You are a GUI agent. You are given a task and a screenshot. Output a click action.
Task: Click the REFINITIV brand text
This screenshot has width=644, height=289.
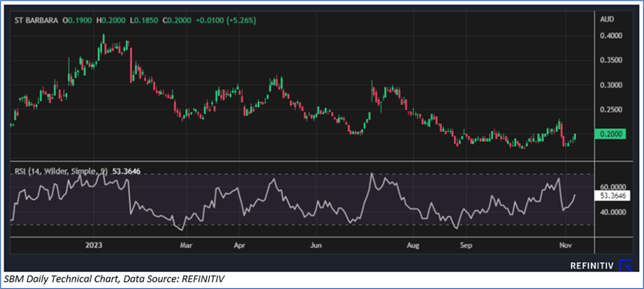tap(592, 266)
